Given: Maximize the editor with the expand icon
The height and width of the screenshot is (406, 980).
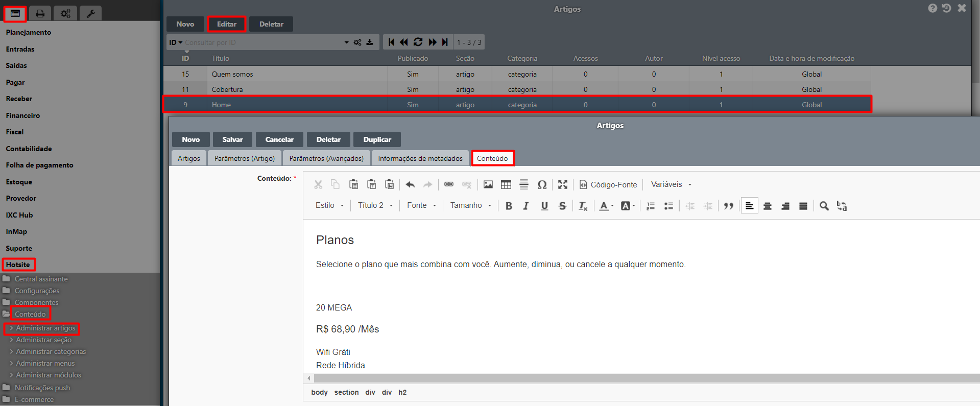Looking at the screenshot, I should click(x=563, y=184).
